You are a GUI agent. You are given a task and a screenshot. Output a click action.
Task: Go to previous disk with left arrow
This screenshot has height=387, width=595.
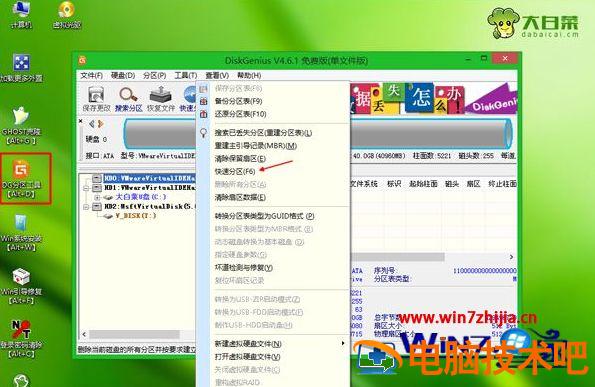pos(91,124)
